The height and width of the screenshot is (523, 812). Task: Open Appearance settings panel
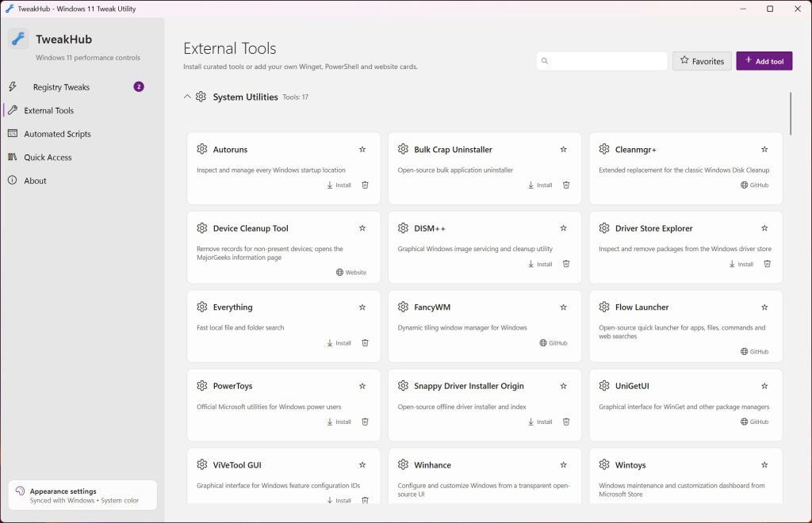82,495
